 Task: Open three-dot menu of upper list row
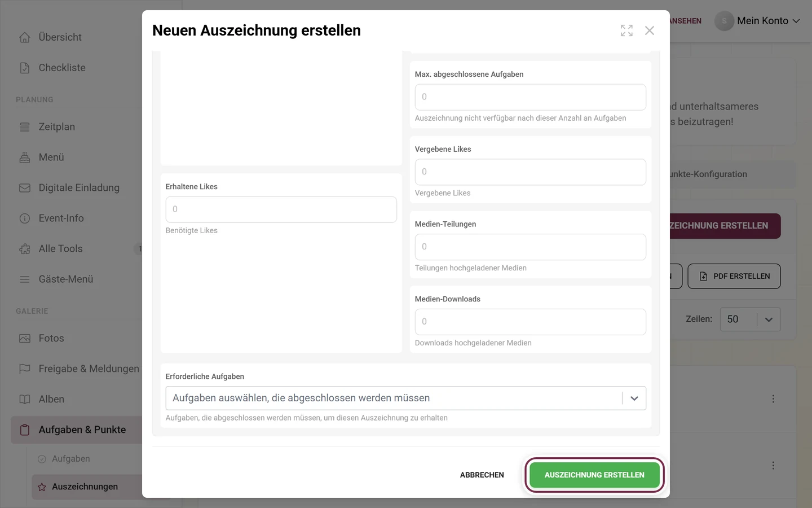tap(773, 399)
